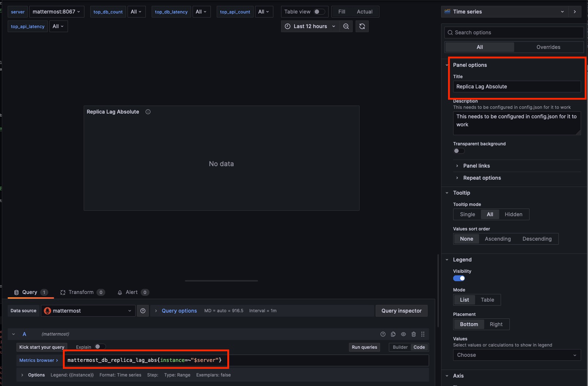This screenshot has height=386, width=588.
Task: Refresh the dashboard data
Action: click(x=362, y=26)
